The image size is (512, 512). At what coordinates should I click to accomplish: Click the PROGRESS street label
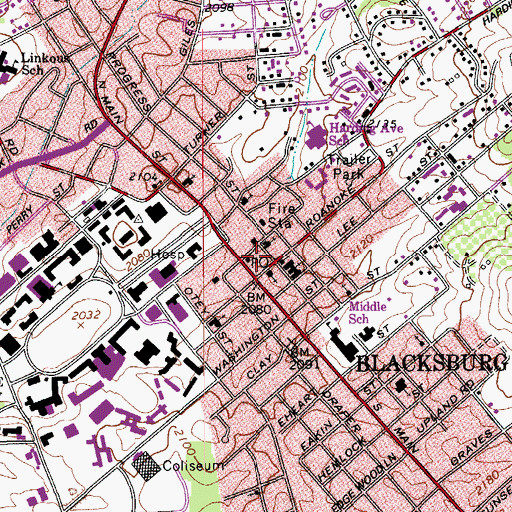click(x=129, y=82)
